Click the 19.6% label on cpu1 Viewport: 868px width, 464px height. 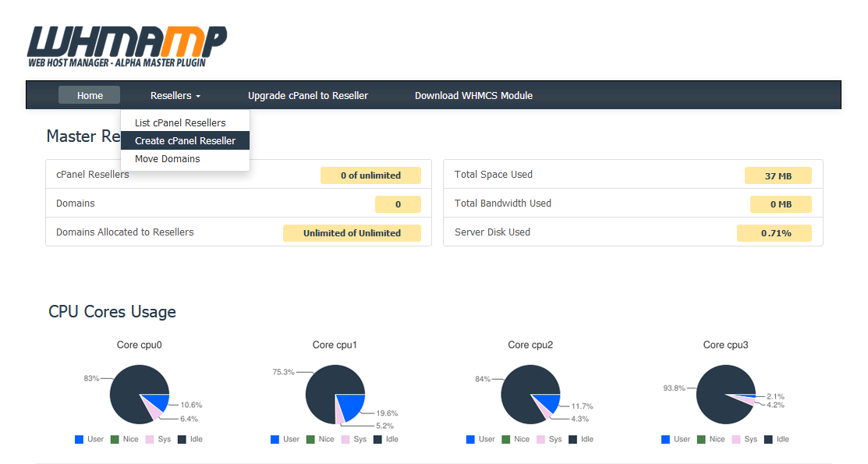(387, 413)
